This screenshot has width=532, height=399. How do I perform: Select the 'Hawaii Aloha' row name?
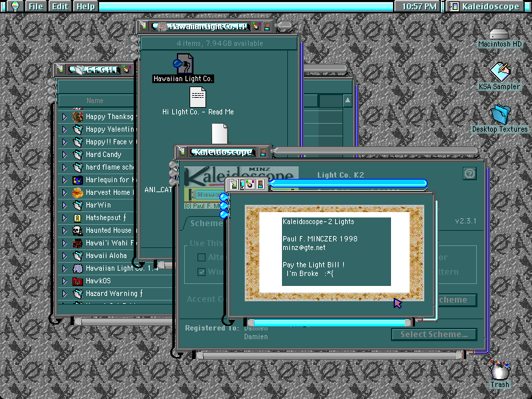[x=106, y=256]
